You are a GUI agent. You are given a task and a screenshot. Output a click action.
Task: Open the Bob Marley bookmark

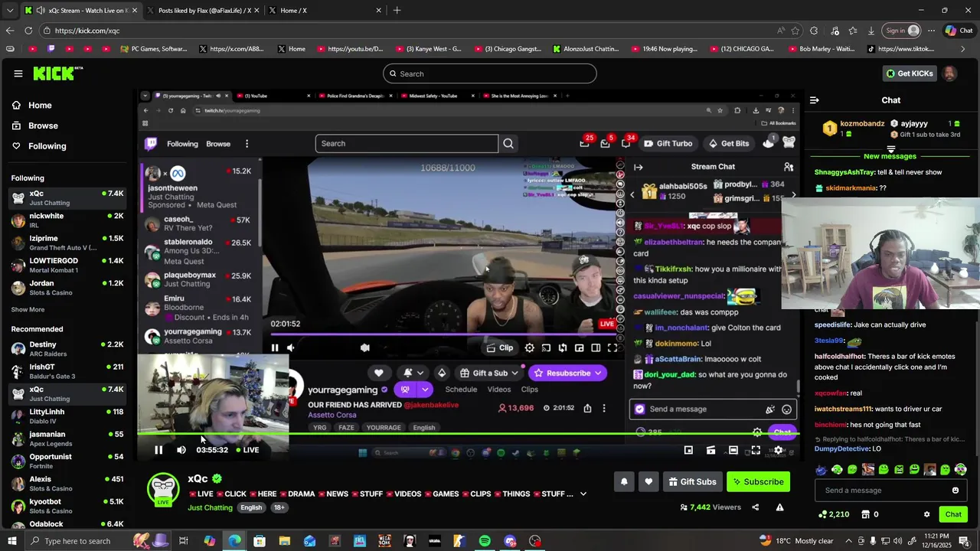point(821,49)
